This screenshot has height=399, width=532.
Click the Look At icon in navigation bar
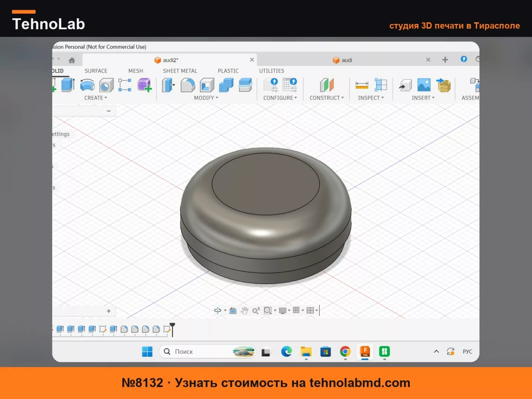(233, 310)
